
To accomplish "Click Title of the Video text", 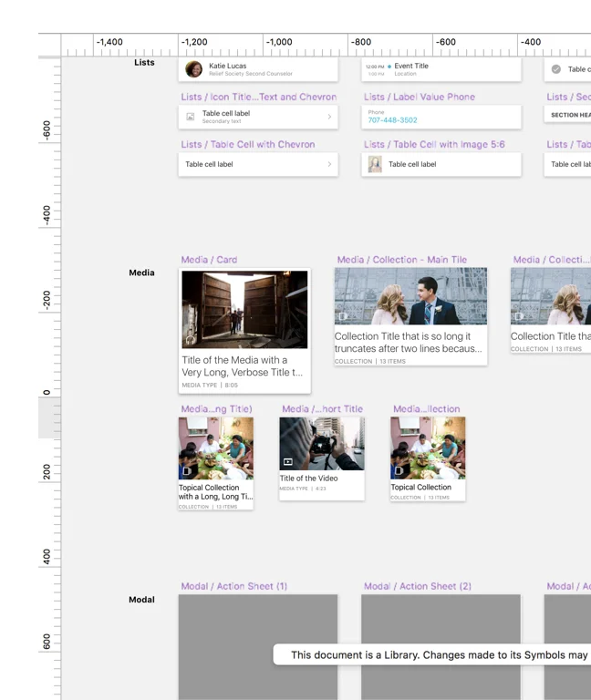I will coord(308,479).
